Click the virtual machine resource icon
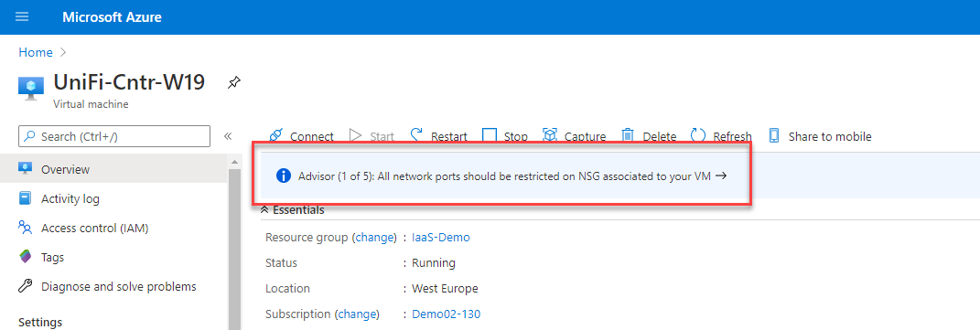Screen dimensions: 980x330 [x=31, y=89]
